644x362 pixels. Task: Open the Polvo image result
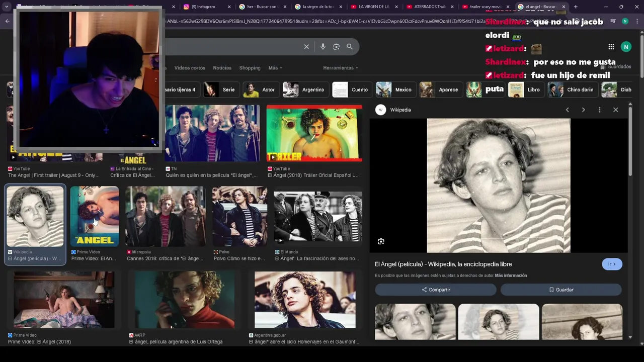[x=240, y=217]
